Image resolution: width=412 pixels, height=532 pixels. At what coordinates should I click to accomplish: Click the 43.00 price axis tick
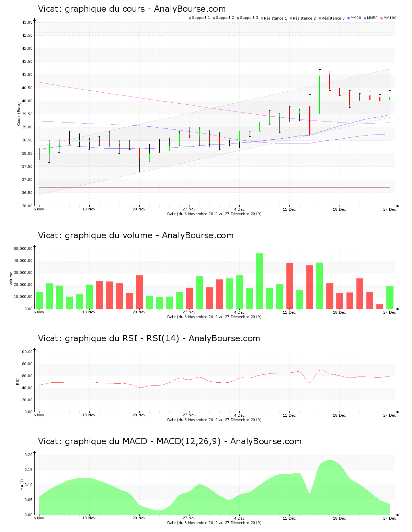(x=27, y=23)
